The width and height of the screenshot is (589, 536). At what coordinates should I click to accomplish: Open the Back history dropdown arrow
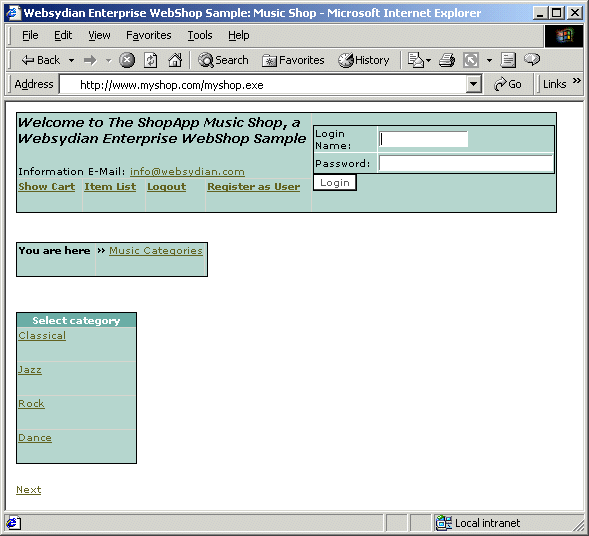(x=71, y=60)
